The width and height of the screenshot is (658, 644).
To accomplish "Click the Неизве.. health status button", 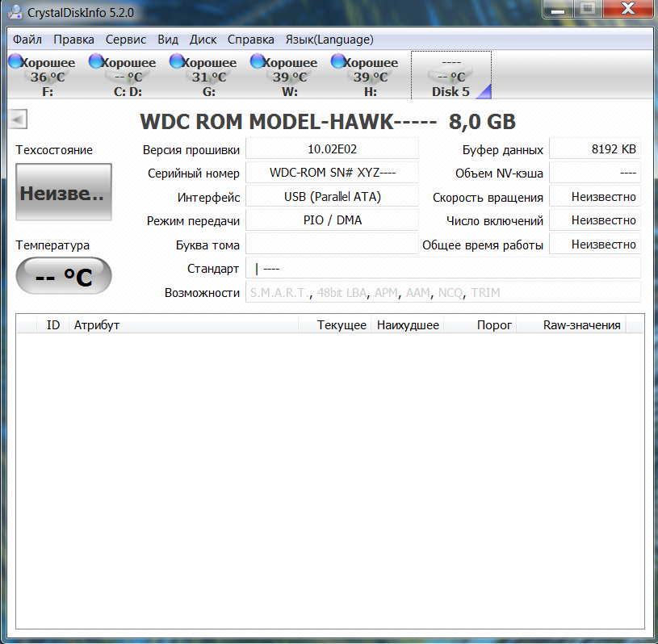I will (64, 192).
